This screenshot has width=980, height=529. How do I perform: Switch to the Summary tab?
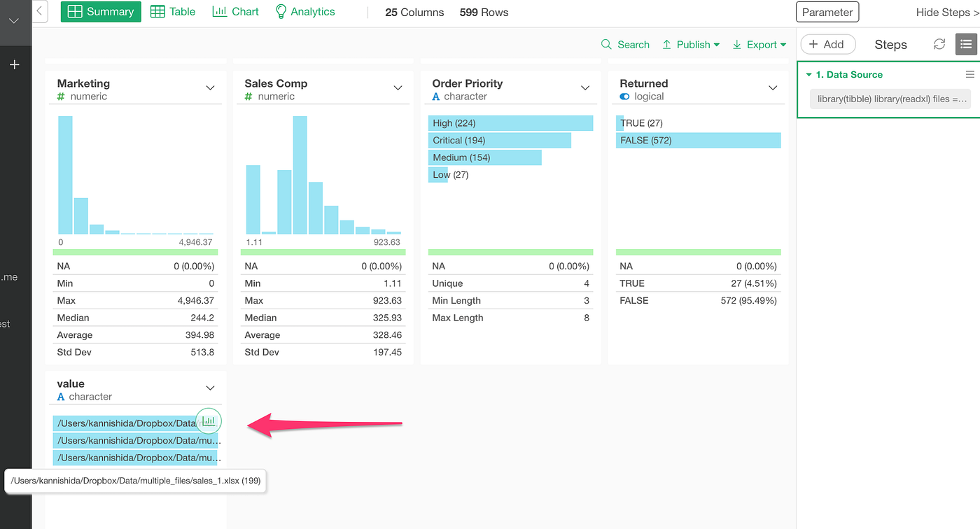100,11
